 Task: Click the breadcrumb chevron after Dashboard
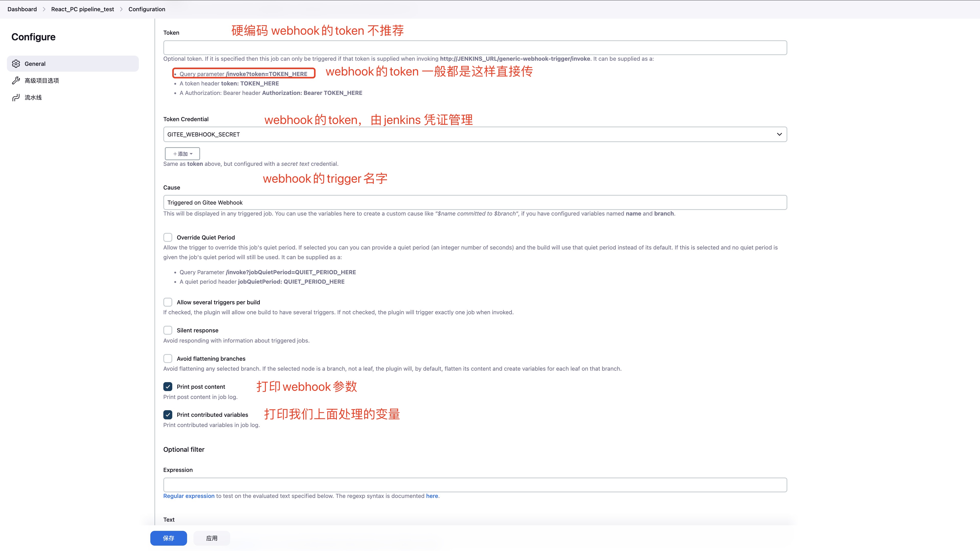point(44,9)
